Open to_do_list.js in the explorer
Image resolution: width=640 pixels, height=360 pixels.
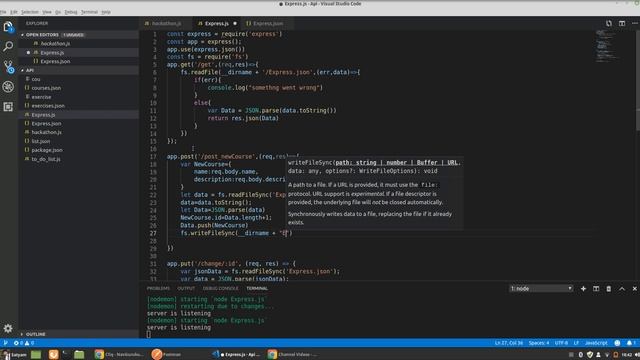click(46, 159)
